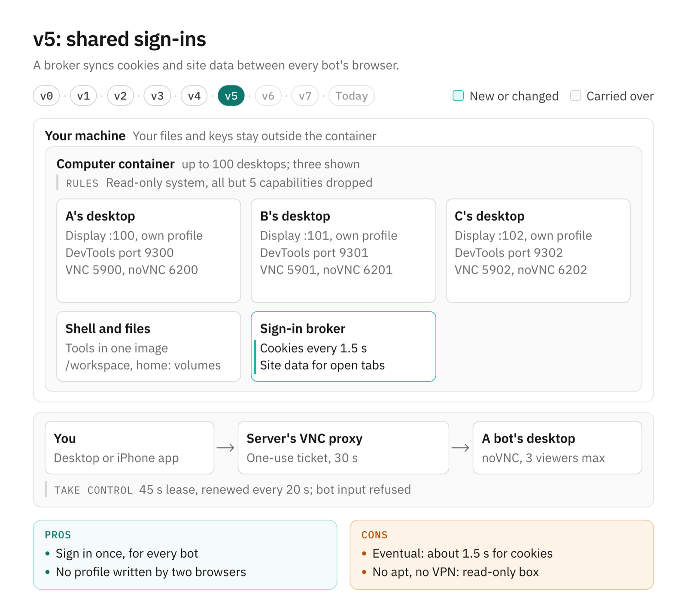Click the 'Your machine' label

coord(85,136)
